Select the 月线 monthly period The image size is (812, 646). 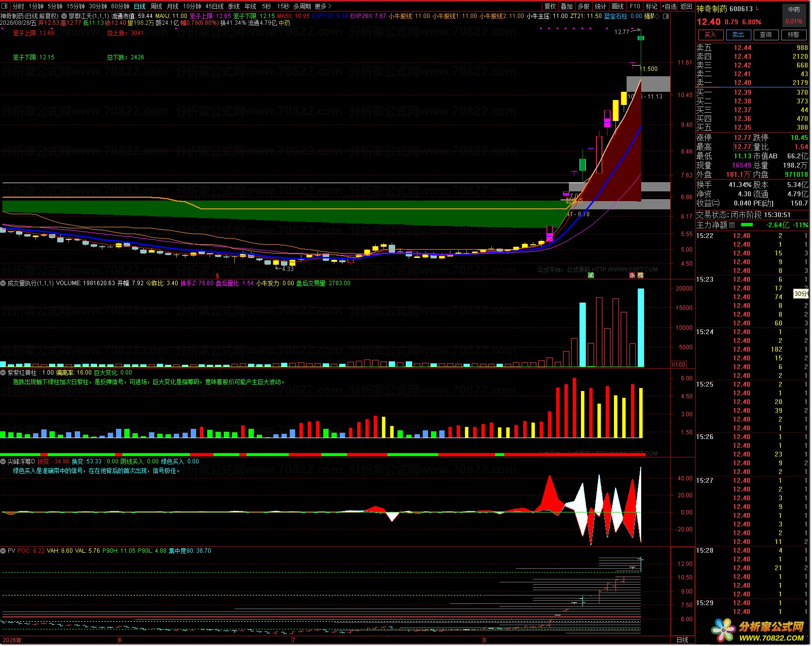173,6
